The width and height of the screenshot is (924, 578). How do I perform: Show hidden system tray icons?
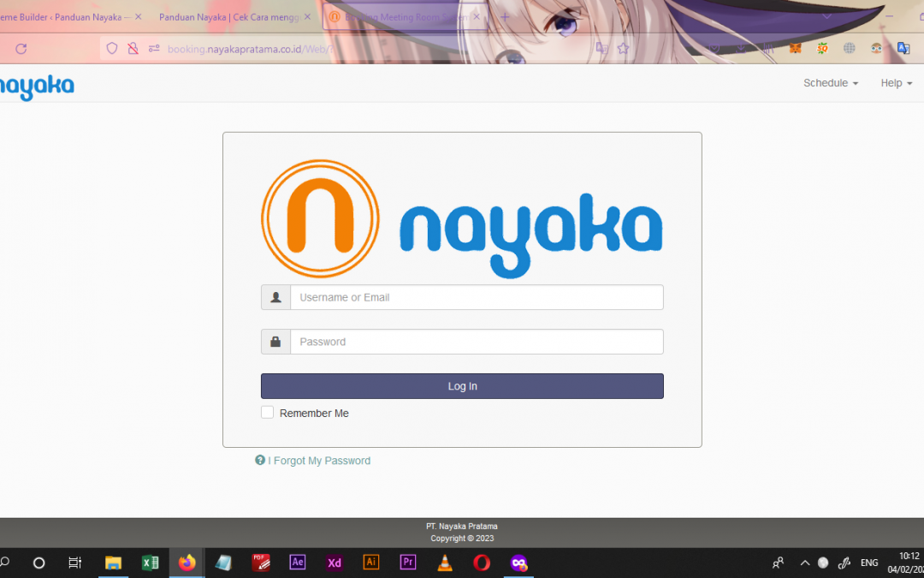click(804, 563)
